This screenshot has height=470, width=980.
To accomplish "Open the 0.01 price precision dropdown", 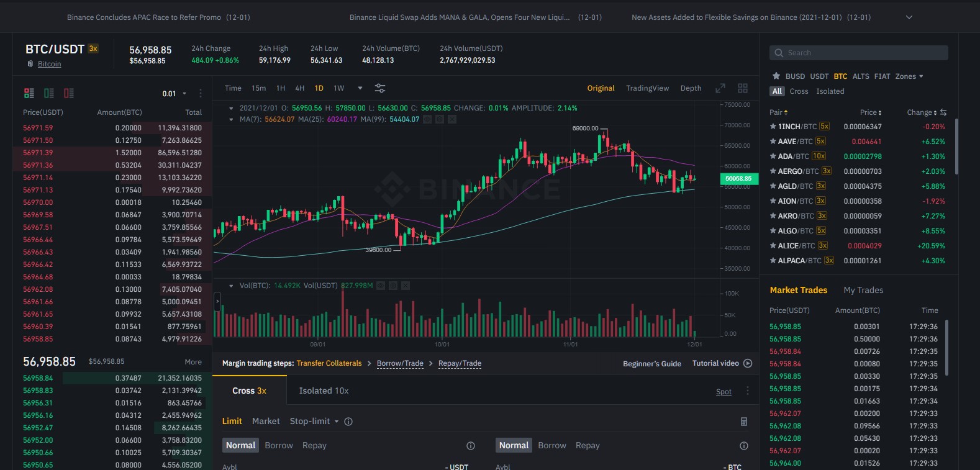I will 174,94.
